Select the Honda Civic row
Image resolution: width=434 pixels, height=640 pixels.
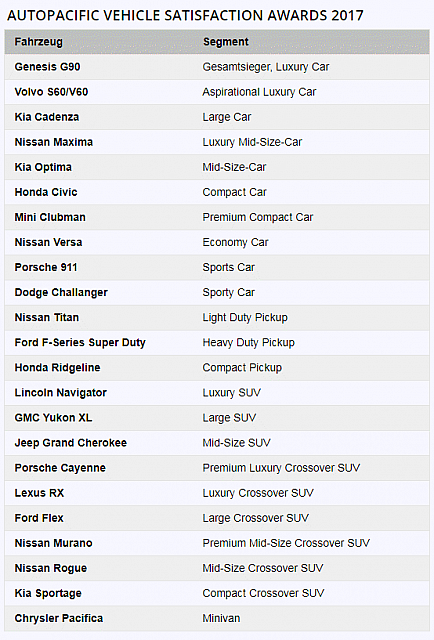pyautogui.click(x=217, y=192)
